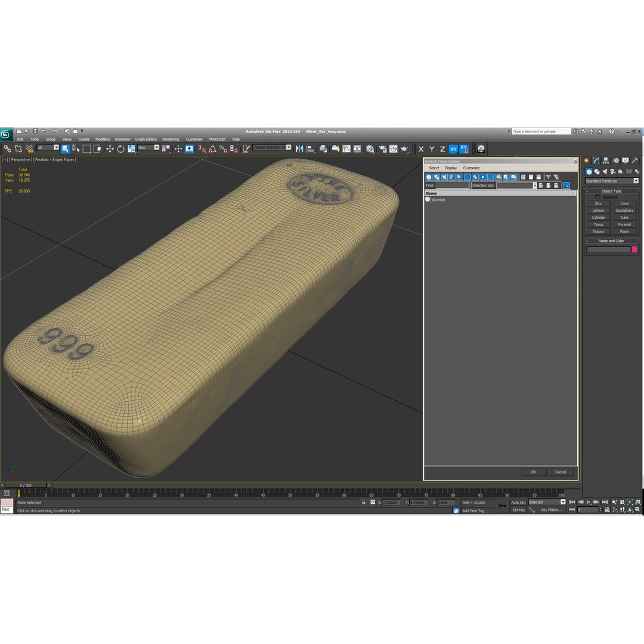
Task: Select the silverbar object in the list
Action: coord(438,200)
